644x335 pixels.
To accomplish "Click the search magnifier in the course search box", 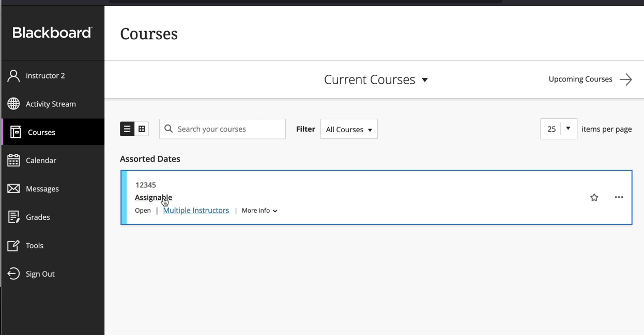I will pos(168,129).
